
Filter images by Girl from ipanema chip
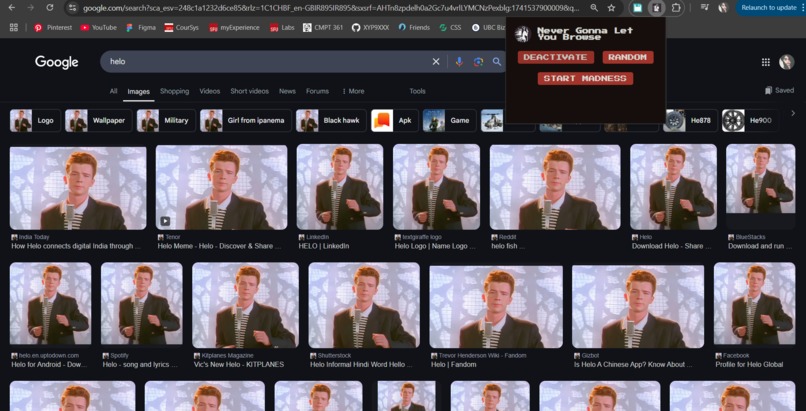246,121
